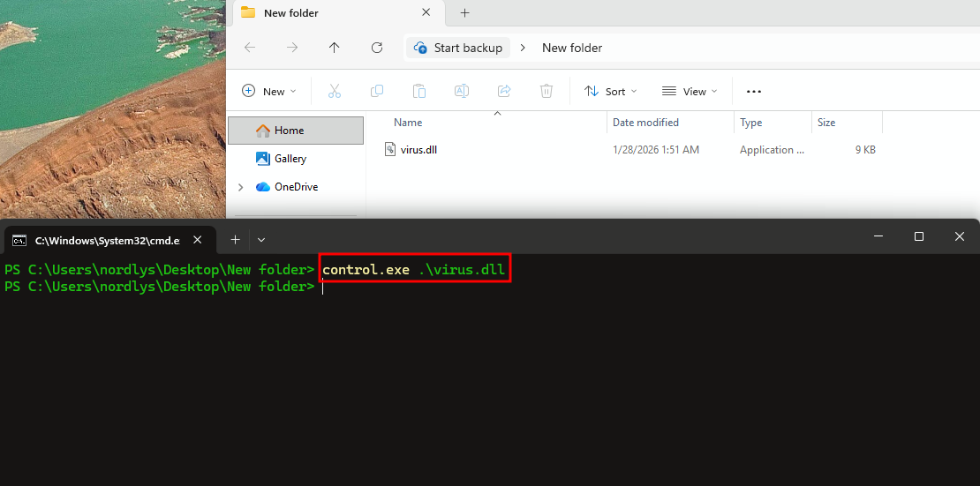Click the Delete trash icon
980x486 pixels.
(547, 91)
